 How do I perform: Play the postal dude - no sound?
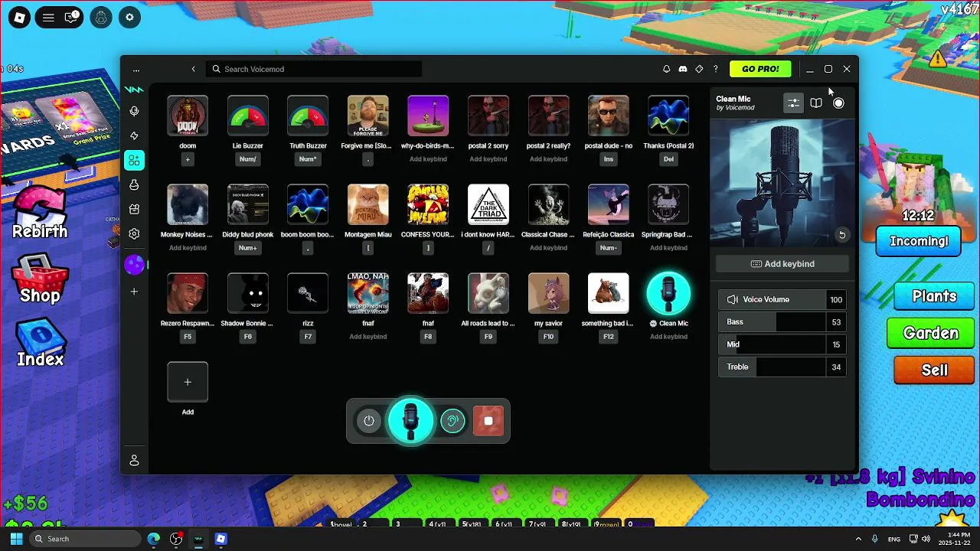(x=609, y=116)
